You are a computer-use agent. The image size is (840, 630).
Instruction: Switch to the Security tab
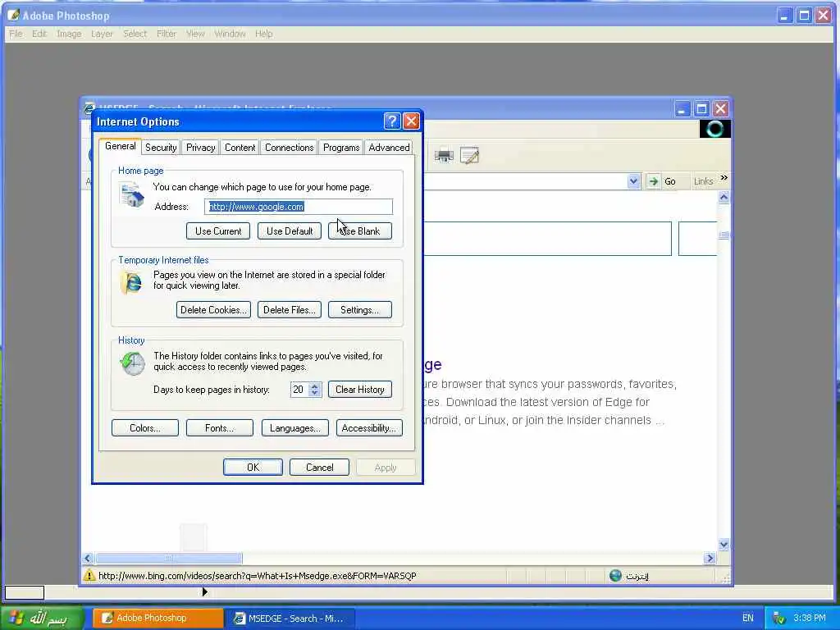click(x=161, y=148)
